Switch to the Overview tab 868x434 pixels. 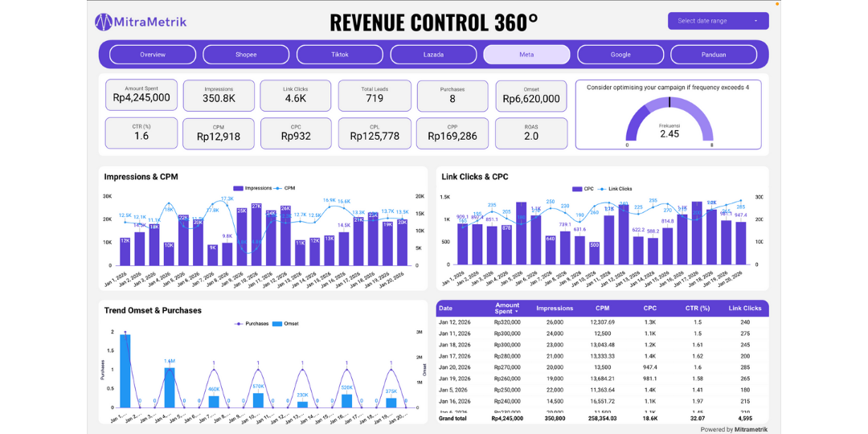coord(153,55)
